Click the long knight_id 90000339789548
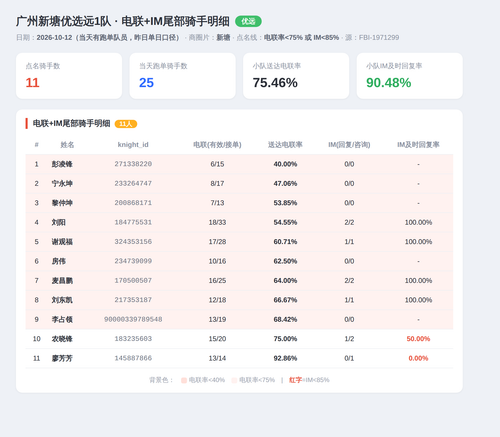 tap(133, 319)
